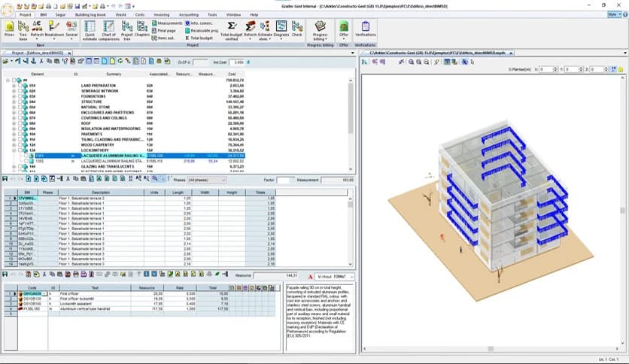Open the Tools ribbon tab
The height and width of the screenshot is (364, 629).
(x=212, y=15)
